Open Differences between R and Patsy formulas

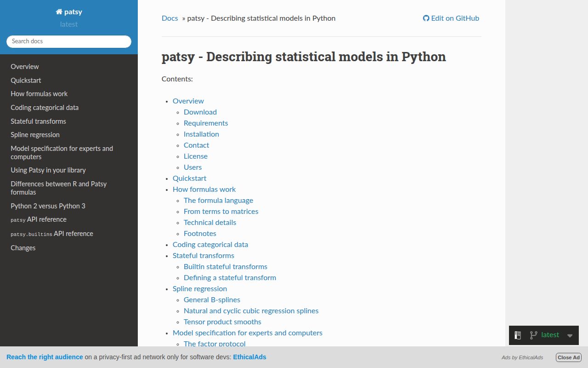coord(69,188)
